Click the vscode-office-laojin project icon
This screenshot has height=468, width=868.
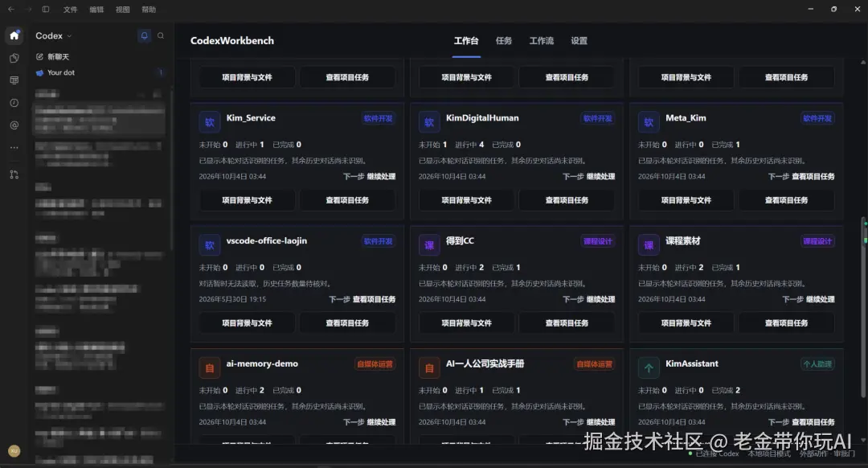[210, 245]
